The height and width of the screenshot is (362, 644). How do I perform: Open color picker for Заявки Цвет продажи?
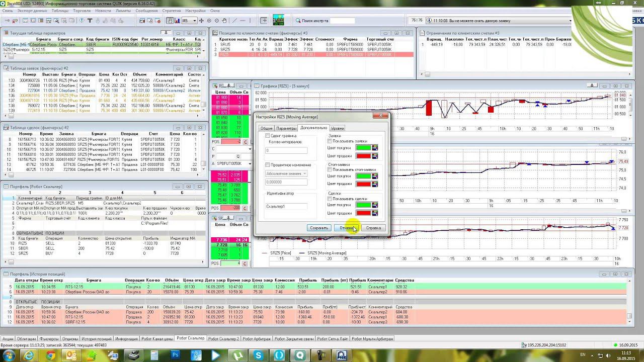(x=375, y=156)
